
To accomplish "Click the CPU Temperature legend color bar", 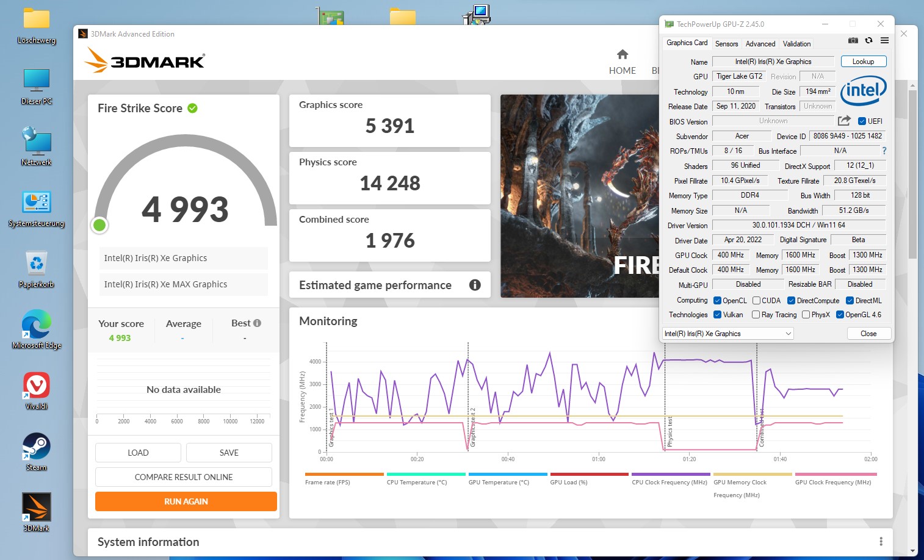I will [426, 474].
